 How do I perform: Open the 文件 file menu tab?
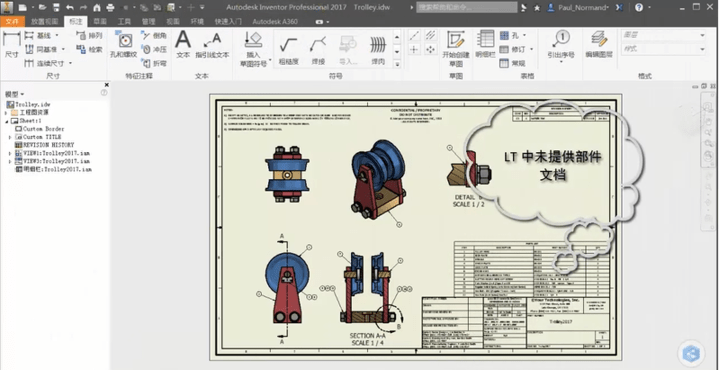[12, 22]
